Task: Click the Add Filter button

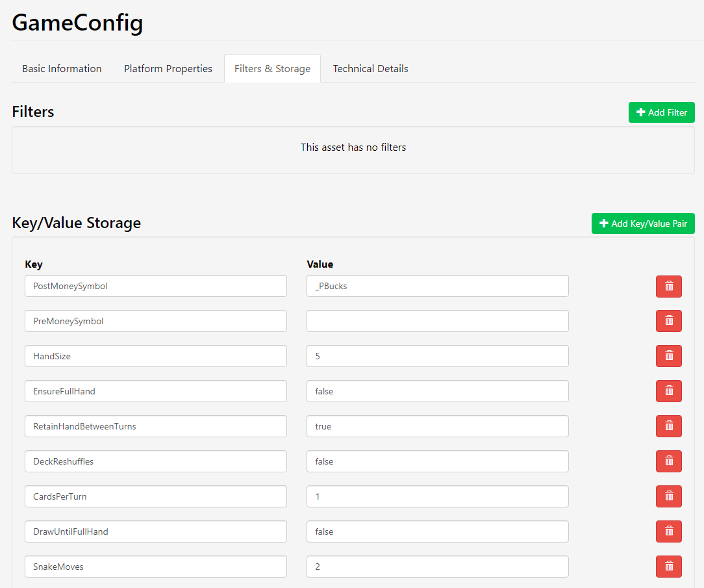Action: [661, 112]
